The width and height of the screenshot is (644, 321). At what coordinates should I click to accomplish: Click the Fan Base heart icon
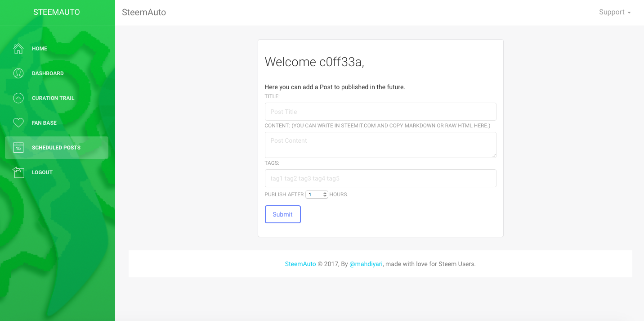[18, 123]
